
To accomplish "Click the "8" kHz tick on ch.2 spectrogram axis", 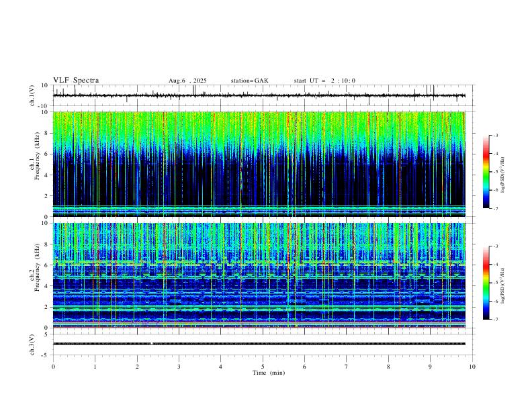I will (x=46, y=244).
